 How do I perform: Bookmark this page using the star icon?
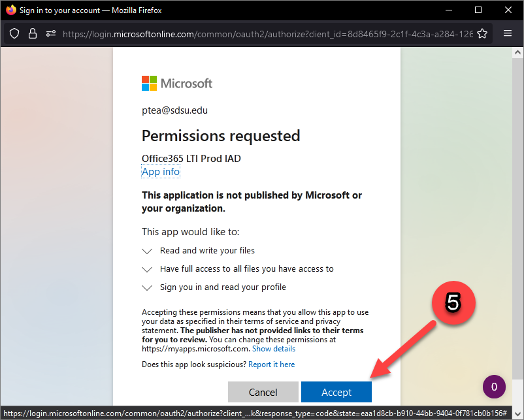coord(482,33)
